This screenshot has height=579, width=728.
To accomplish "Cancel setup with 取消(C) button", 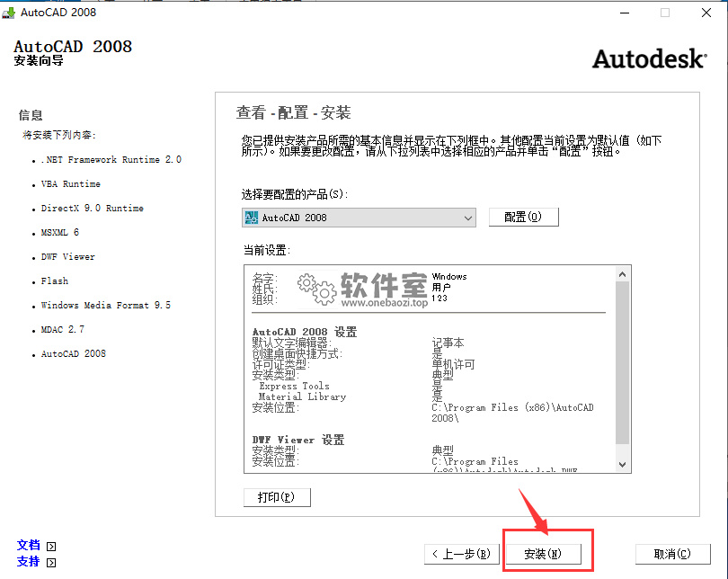I will coord(673,554).
